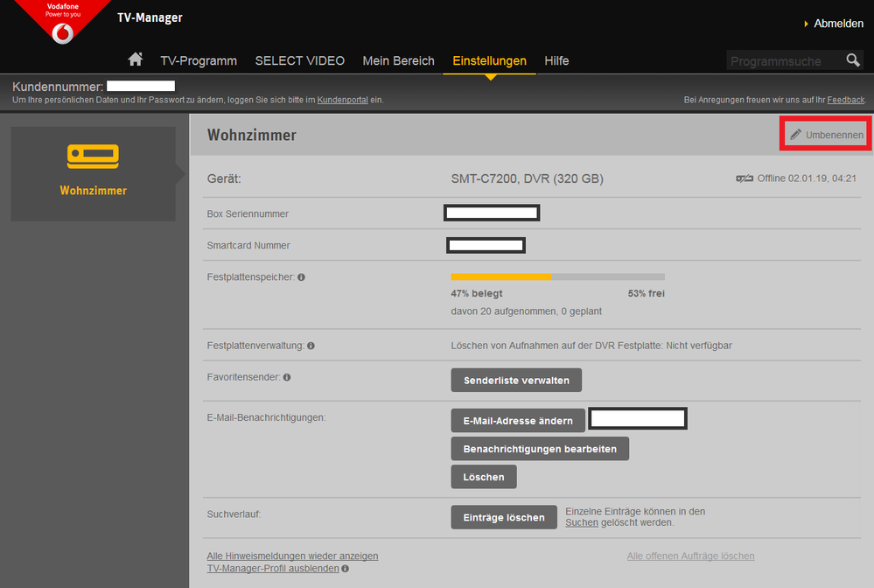Open the Kundenportal link
The width and height of the screenshot is (874, 588).
(x=342, y=99)
